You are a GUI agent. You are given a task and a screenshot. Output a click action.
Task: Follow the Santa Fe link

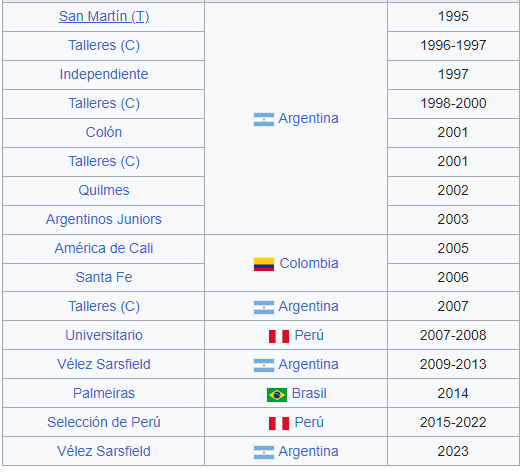pos(104,277)
